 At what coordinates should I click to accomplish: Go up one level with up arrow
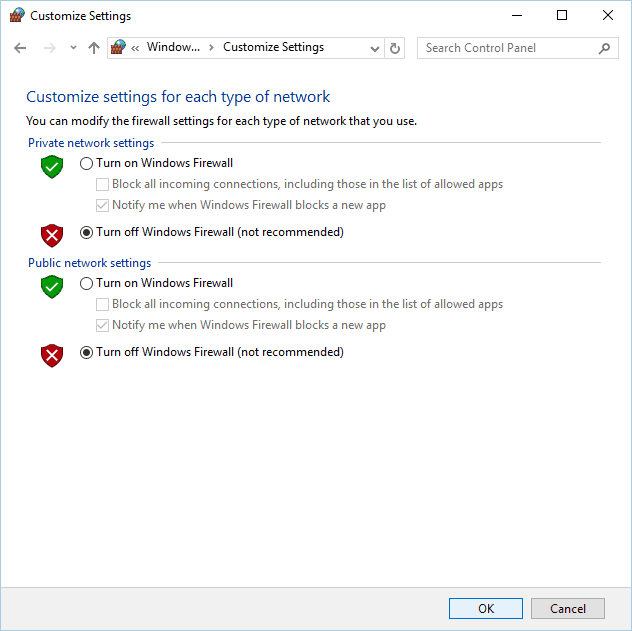[x=94, y=48]
